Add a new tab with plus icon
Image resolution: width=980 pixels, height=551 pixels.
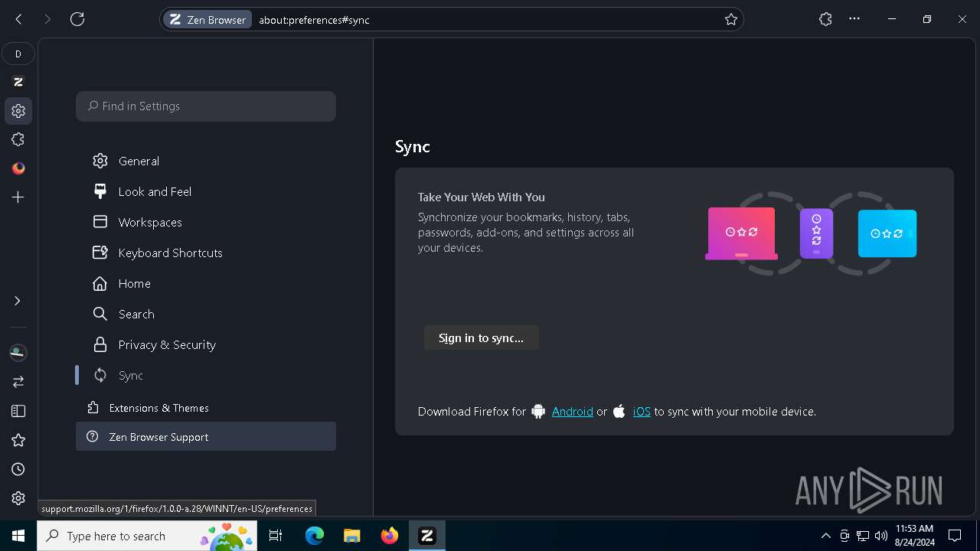[x=18, y=197]
